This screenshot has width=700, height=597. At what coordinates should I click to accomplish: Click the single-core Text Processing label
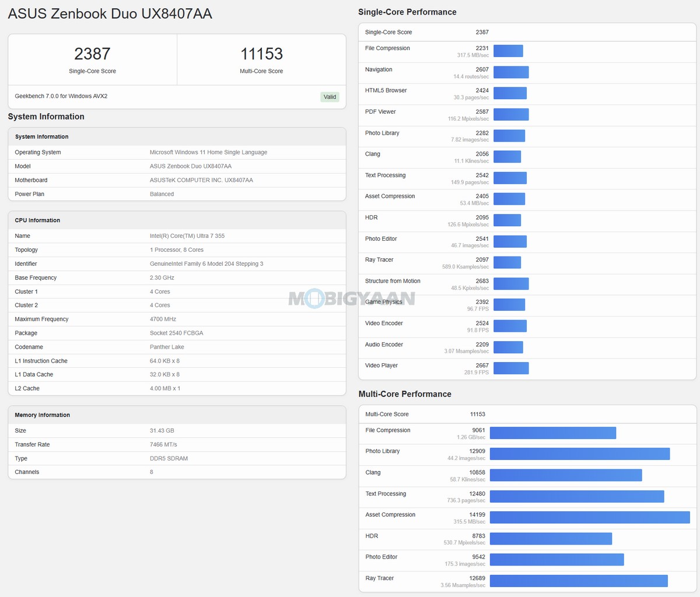click(x=385, y=175)
